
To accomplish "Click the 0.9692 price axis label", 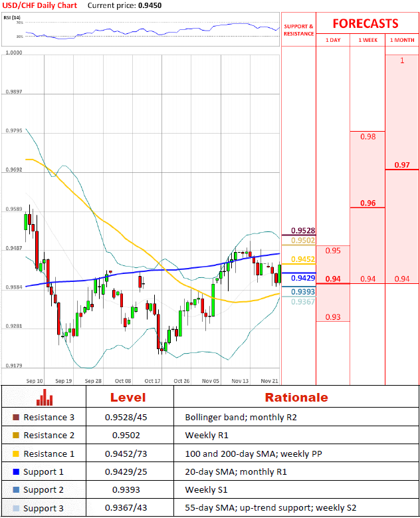I will (x=14, y=170).
